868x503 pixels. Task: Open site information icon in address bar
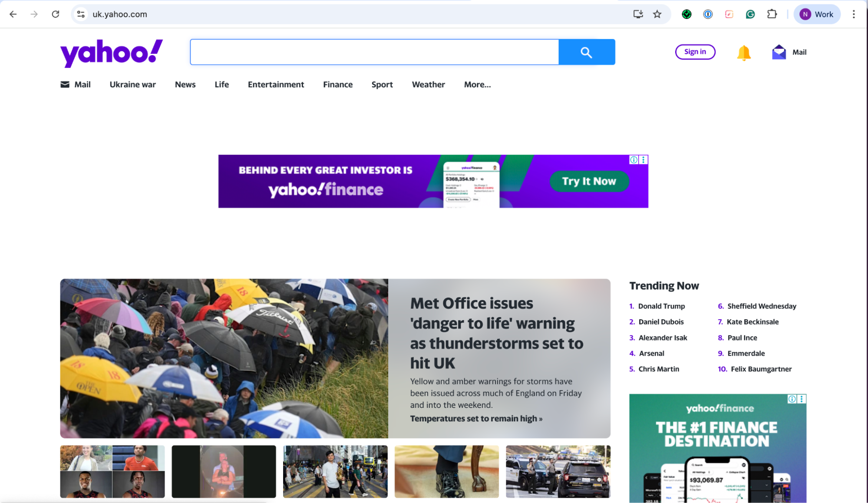click(x=81, y=14)
